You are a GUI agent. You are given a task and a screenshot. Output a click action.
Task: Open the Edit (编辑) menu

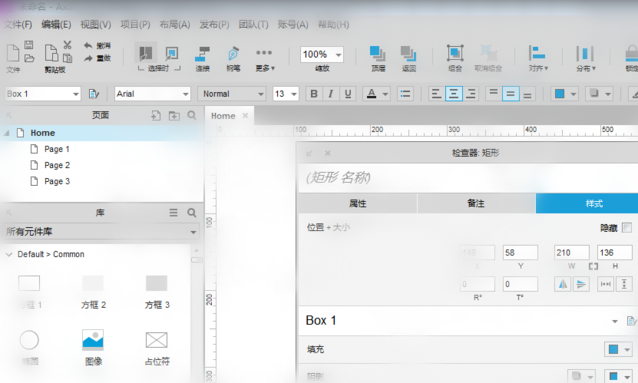click(x=56, y=24)
